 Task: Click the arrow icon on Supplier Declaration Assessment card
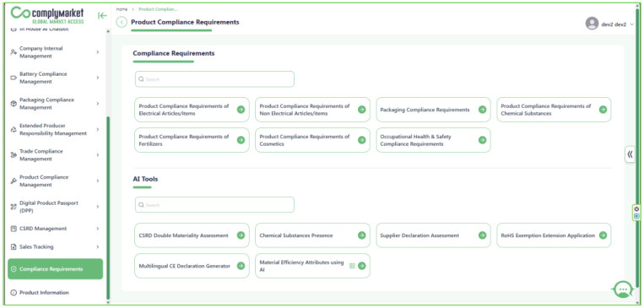click(x=483, y=235)
